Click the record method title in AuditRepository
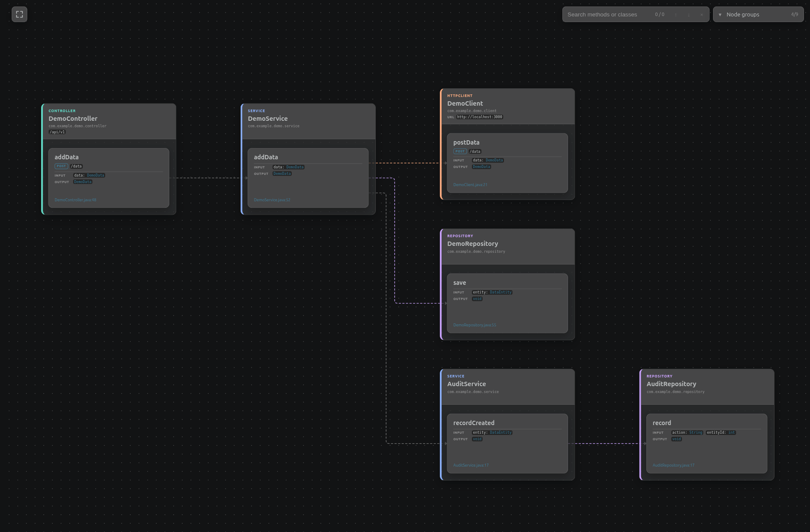810x532 pixels. [x=662, y=423]
